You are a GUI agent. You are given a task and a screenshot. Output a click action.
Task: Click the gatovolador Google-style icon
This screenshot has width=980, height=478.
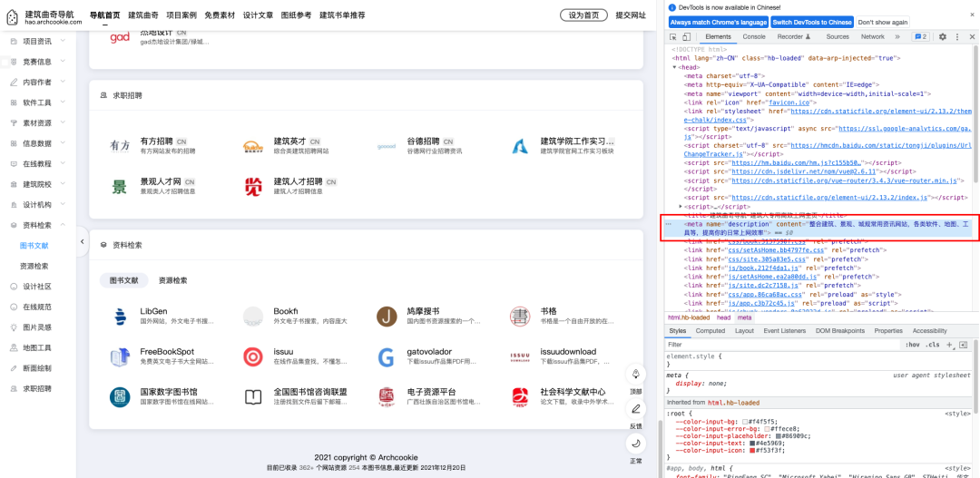[387, 356]
